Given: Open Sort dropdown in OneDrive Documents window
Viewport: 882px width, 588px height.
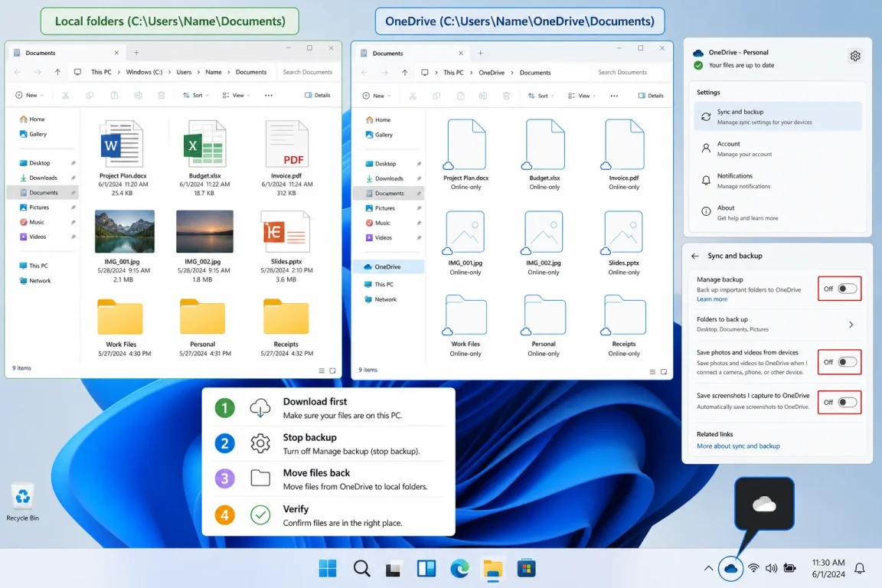Looking at the screenshot, I should [541, 96].
